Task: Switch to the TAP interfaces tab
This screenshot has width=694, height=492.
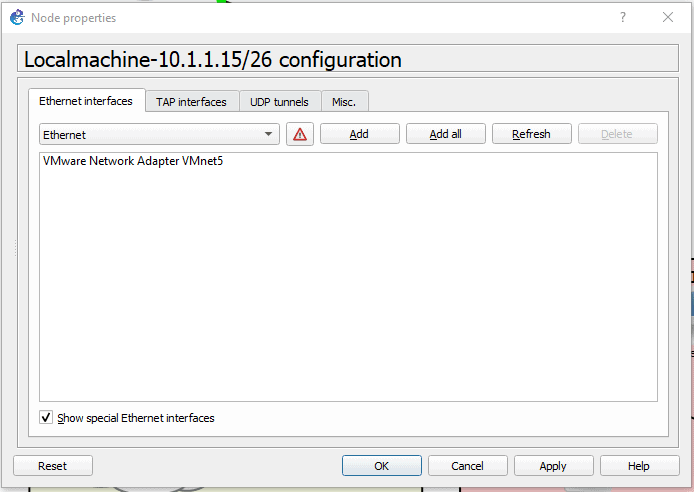Action: click(191, 102)
